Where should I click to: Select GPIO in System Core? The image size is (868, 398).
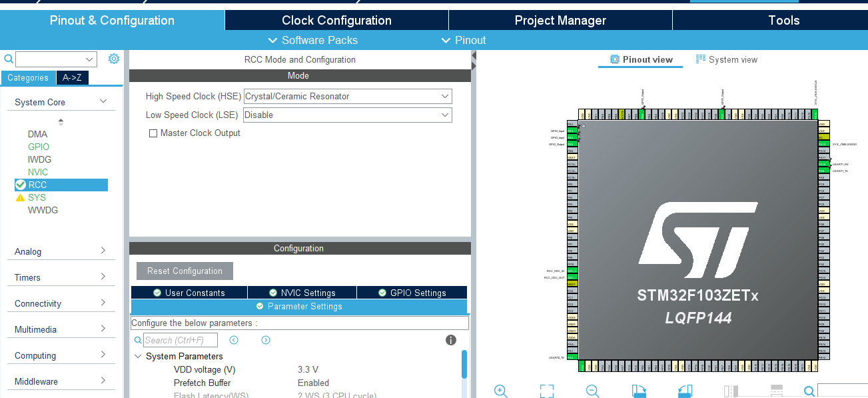point(39,147)
